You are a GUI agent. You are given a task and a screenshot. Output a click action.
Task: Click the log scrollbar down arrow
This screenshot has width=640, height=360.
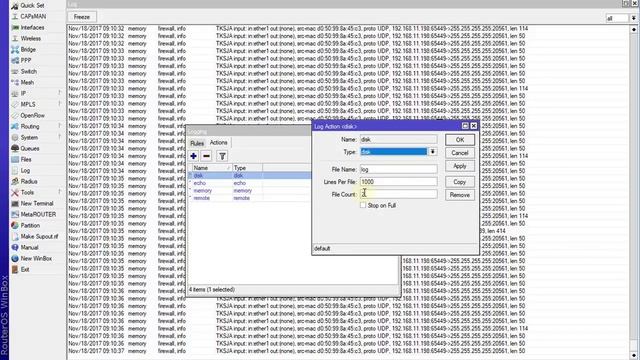point(633,356)
